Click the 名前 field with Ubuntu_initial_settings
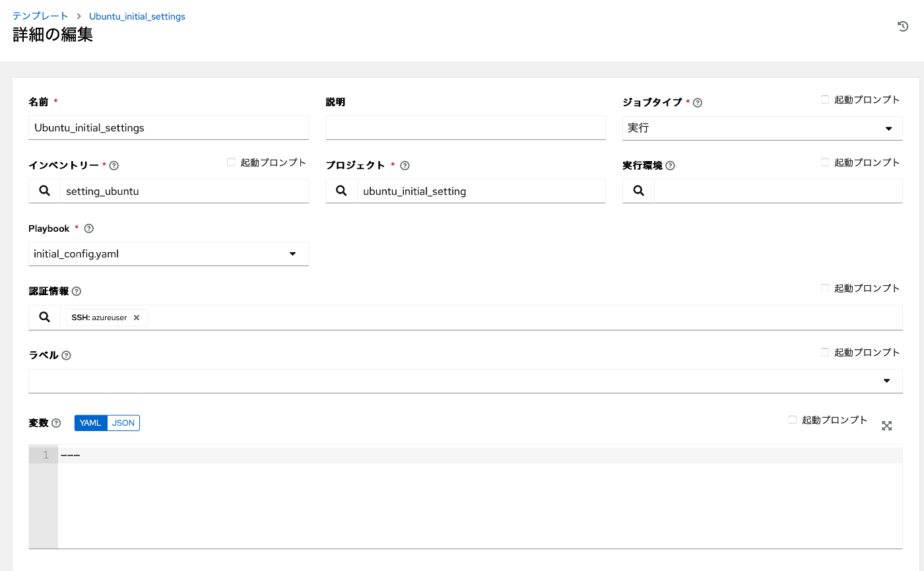The height and width of the screenshot is (571, 924). pos(169,127)
